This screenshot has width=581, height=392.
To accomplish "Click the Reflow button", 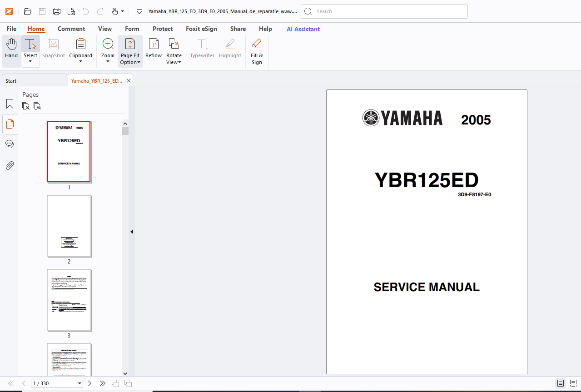I will (154, 49).
